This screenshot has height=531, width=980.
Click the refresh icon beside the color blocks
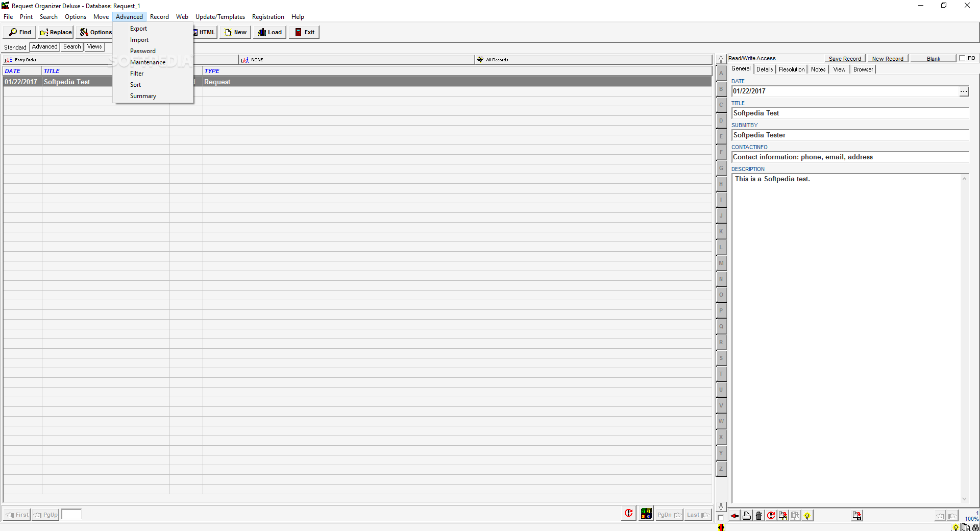click(x=629, y=514)
